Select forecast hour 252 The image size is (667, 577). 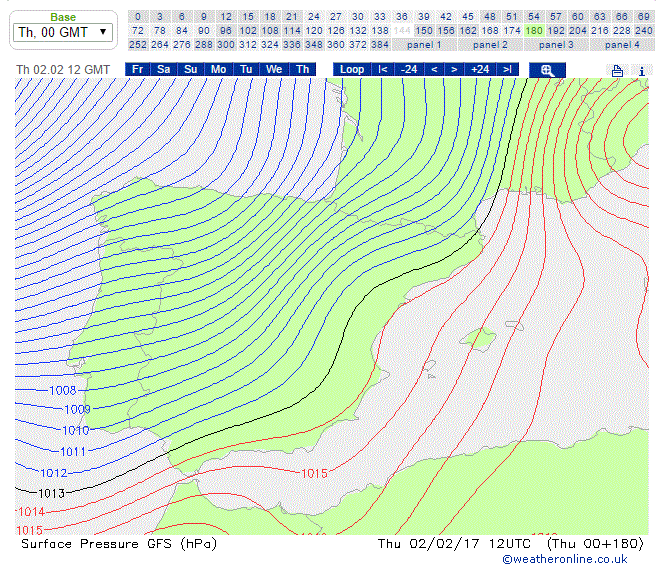[x=138, y=45]
